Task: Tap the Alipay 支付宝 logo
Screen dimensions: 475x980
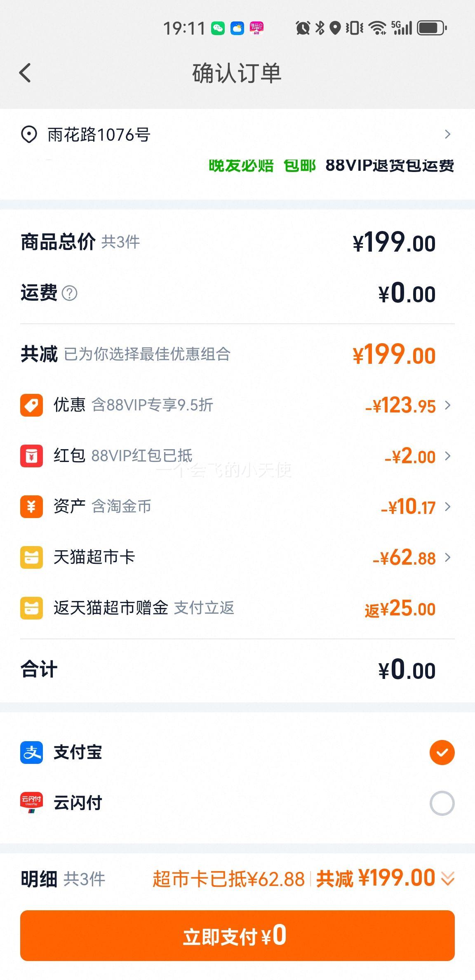Action: 31,752
